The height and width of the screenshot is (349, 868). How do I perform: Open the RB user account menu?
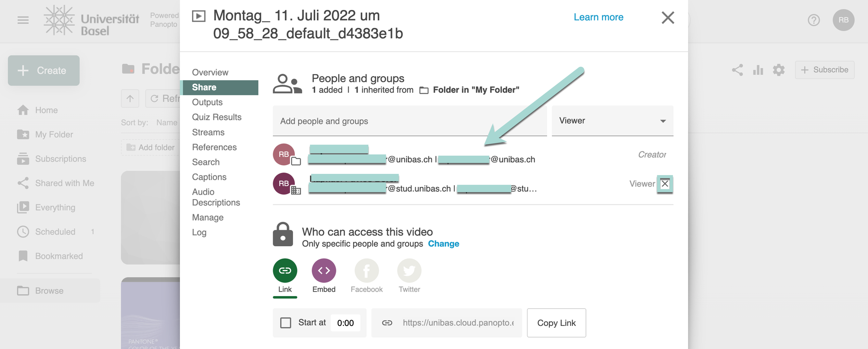pyautogui.click(x=843, y=20)
